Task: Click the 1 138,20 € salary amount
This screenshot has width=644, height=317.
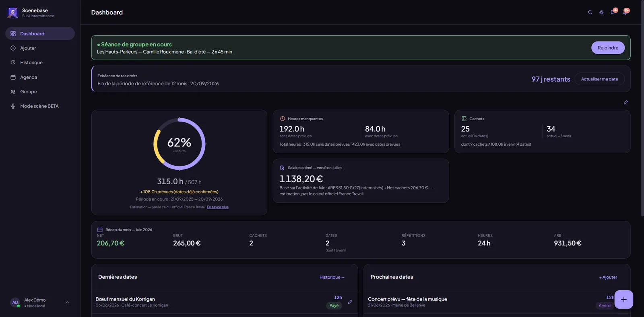Action: [x=301, y=179]
